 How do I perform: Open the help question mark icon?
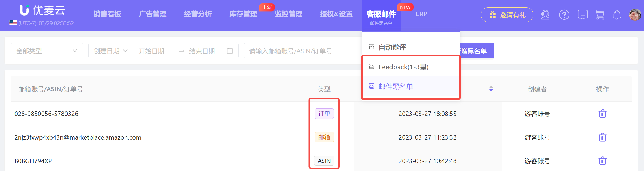coord(564,15)
